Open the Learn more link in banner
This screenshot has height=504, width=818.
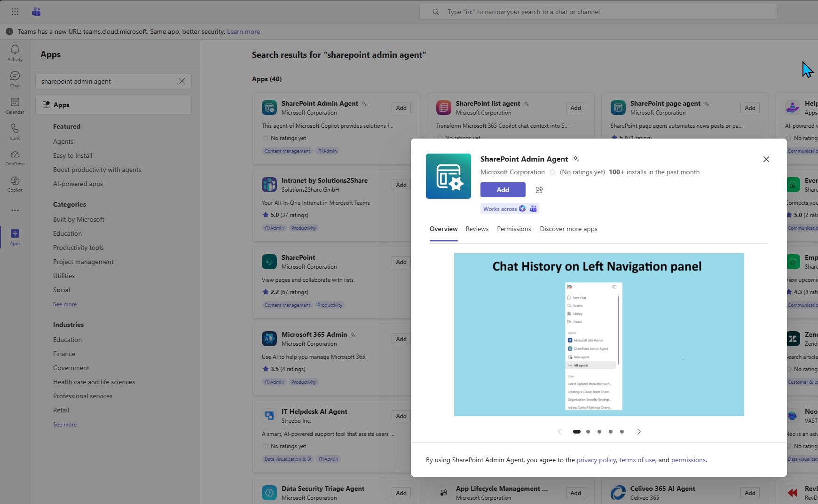pyautogui.click(x=244, y=31)
